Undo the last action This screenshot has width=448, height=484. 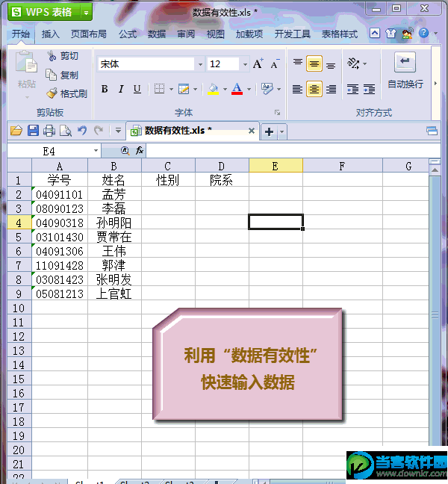pyautogui.click(x=82, y=130)
